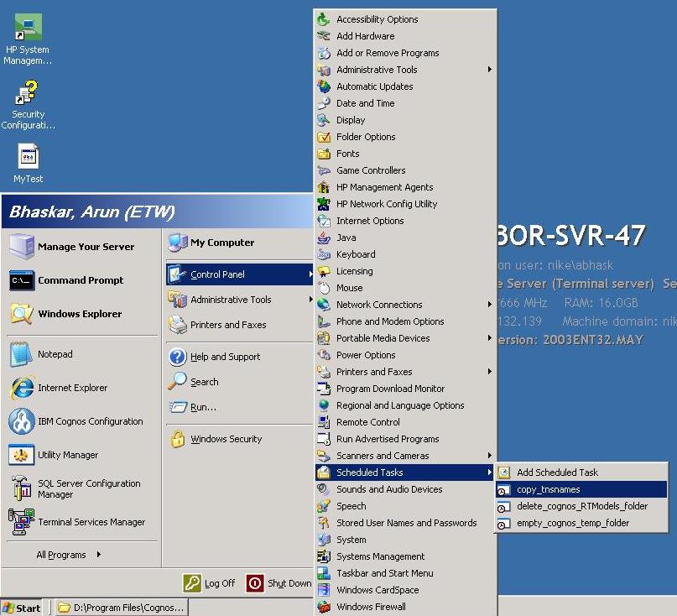
Task: Click the Start button
Action: (x=22, y=608)
